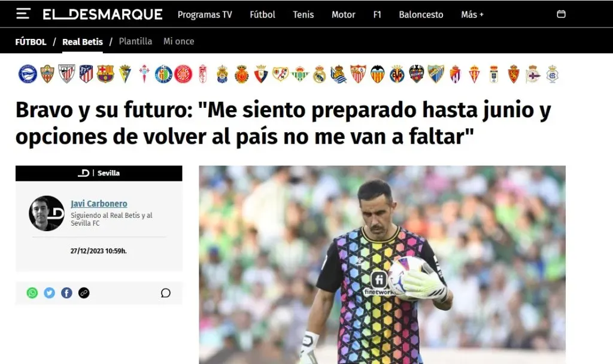613x364 pixels.
Task: Click the FC Barcelona crest
Action: point(105,74)
